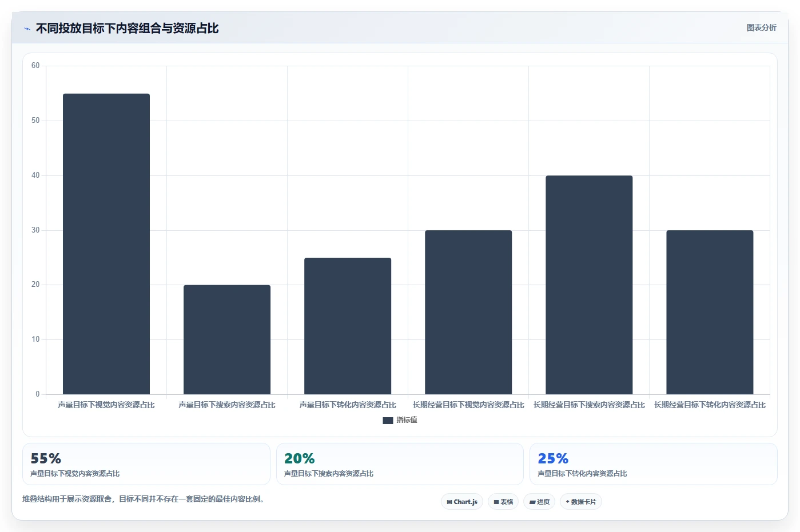Screen dimensions: 800x532
Task: Toggle the 指标值 legend swatch
Action: pyautogui.click(x=388, y=420)
